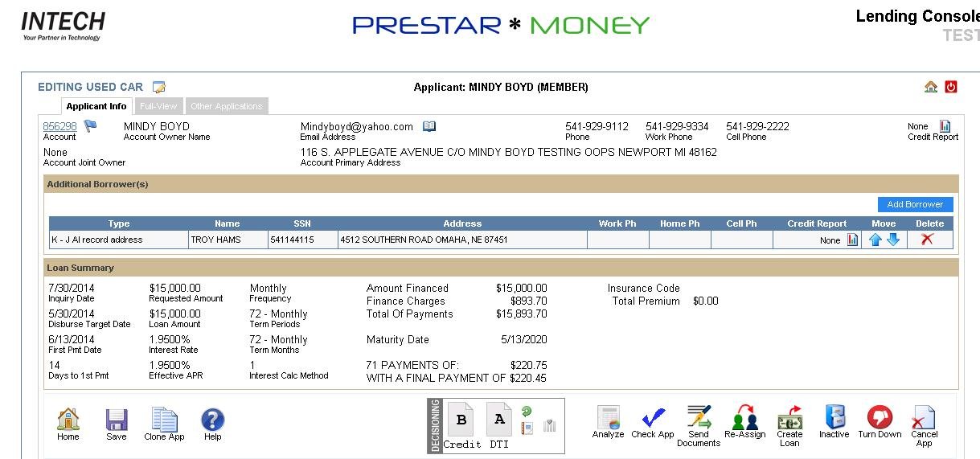Click the Save floppy disk icon
The width and height of the screenshot is (980, 459).
pos(117,420)
